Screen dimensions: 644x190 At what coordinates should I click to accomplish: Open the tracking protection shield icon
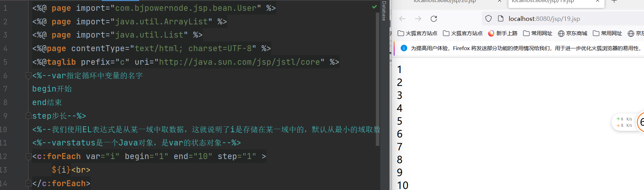coord(488,19)
